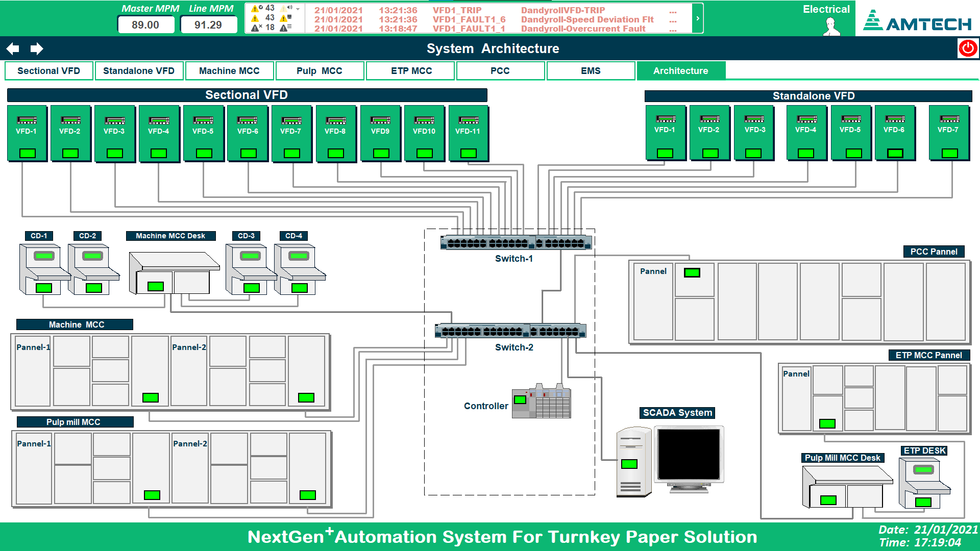The height and width of the screenshot is (551, 980).
Task: Go back with left arrow icon
Action: [x=13, y=48]
